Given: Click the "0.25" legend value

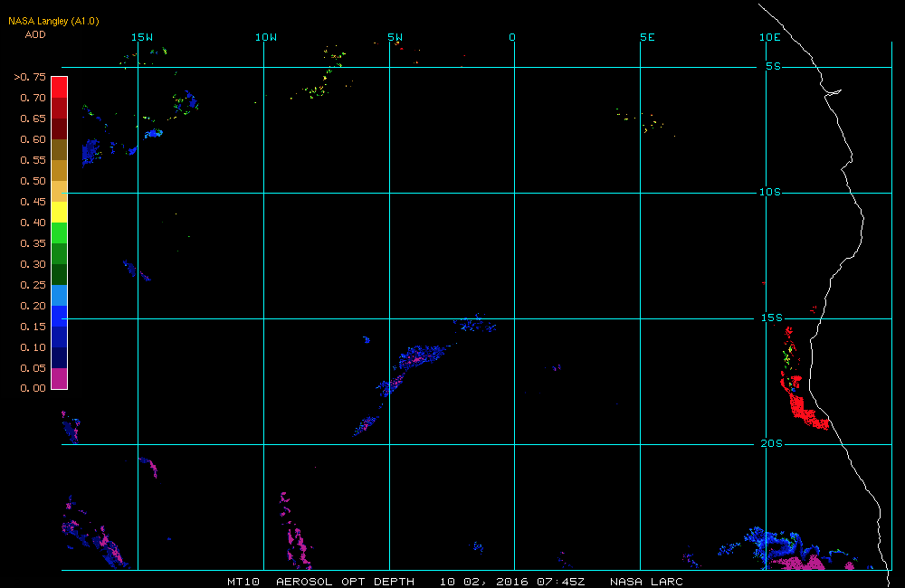Looking at the screenshot, I should 33,285.
